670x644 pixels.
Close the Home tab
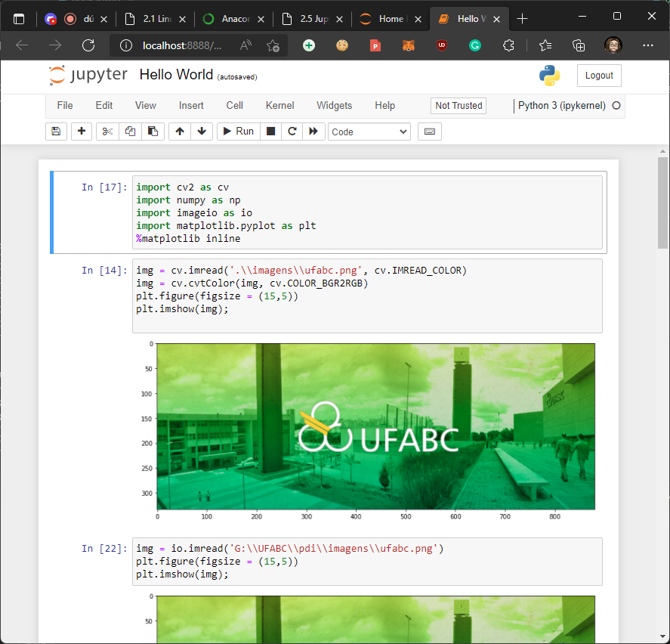418,19
